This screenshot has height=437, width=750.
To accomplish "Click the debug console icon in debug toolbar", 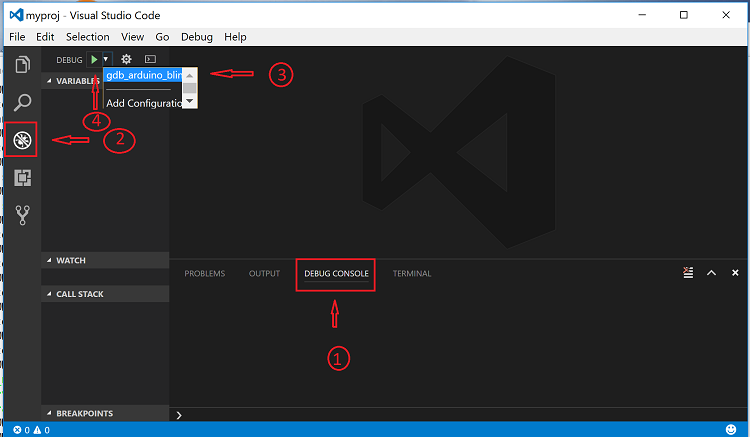I will (x=150, y=60).
